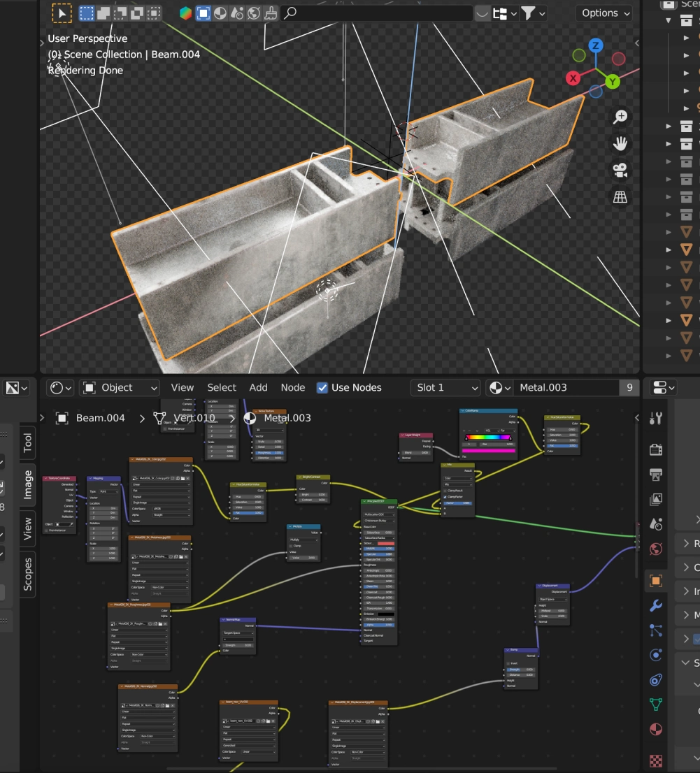Open the left editor type dropdown

click(16, 388)
